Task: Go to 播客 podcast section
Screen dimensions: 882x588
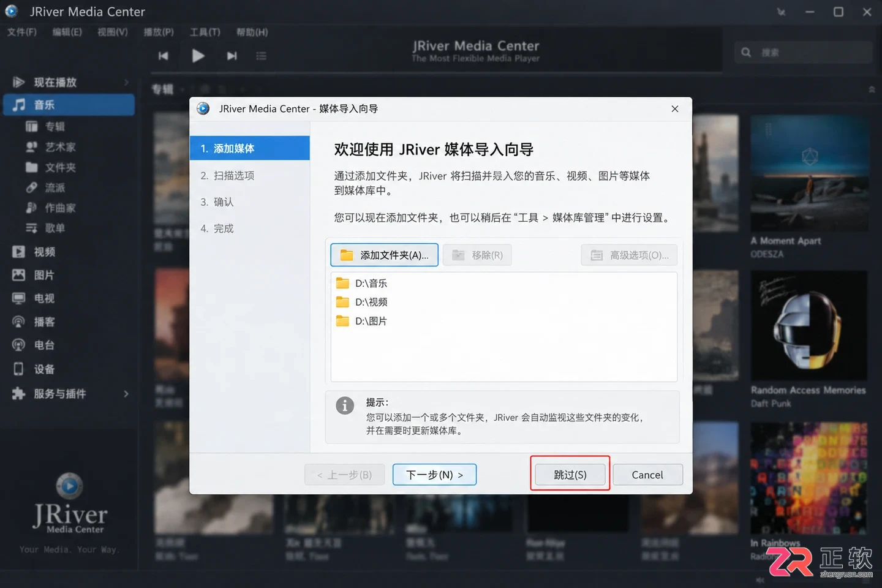Action: click(34, 322)
